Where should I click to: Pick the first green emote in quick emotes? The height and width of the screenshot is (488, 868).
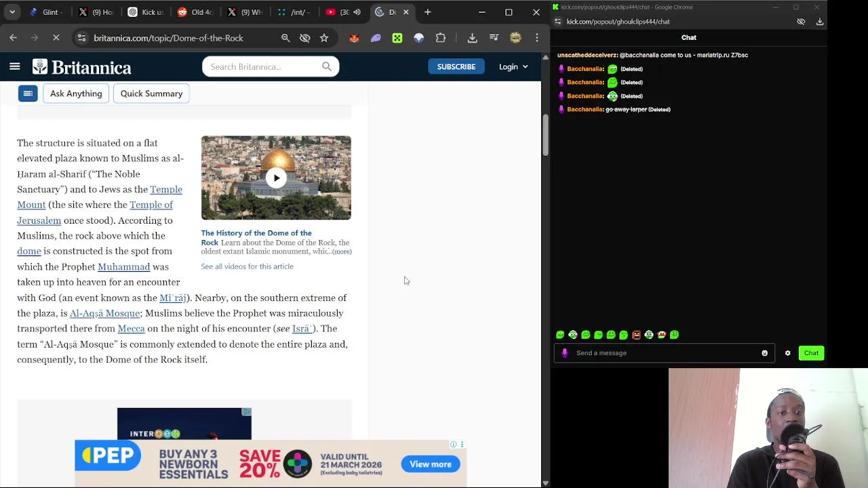(560, 335)
